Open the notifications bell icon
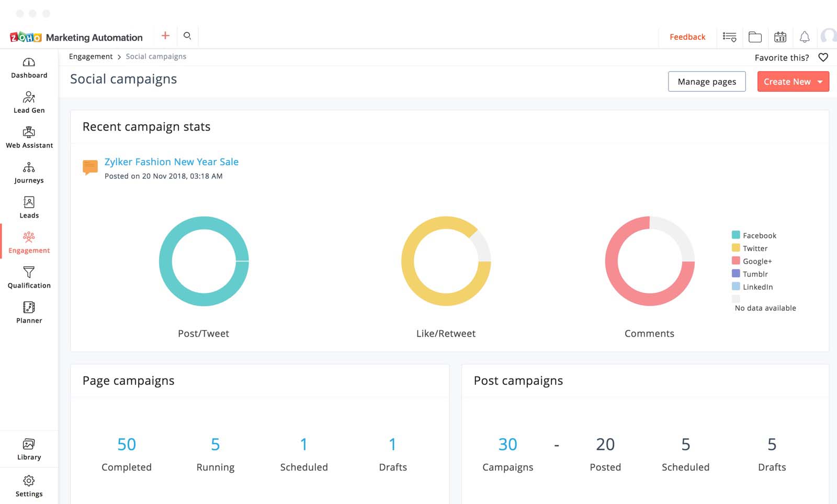Image resolution: width=837 pixels, height=504 pixels. [805, 37]
